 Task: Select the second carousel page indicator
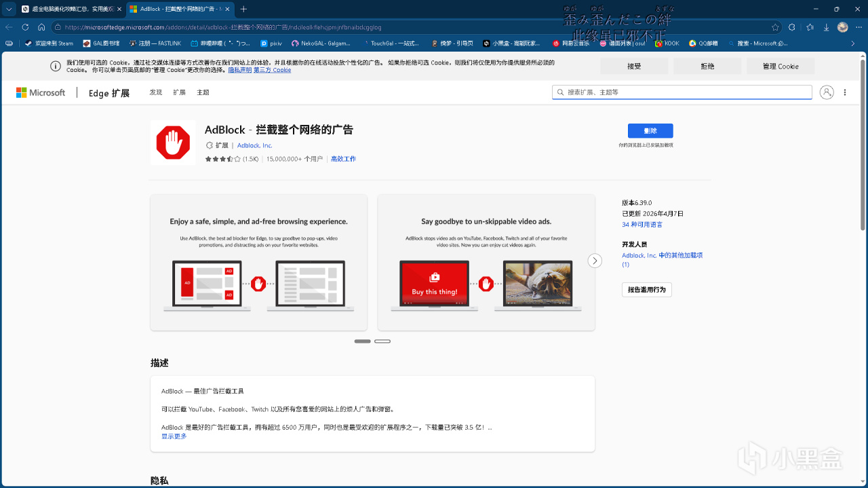(x=382, y=341)
